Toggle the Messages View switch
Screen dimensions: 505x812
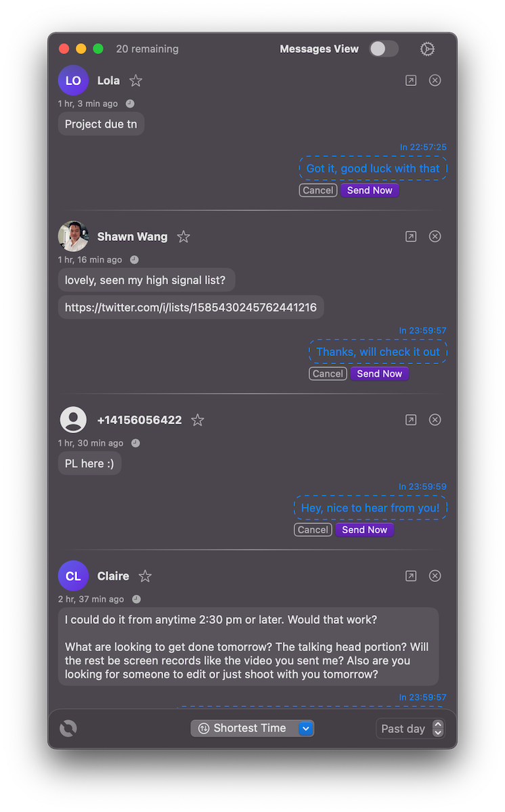click(x=383, y=49)
